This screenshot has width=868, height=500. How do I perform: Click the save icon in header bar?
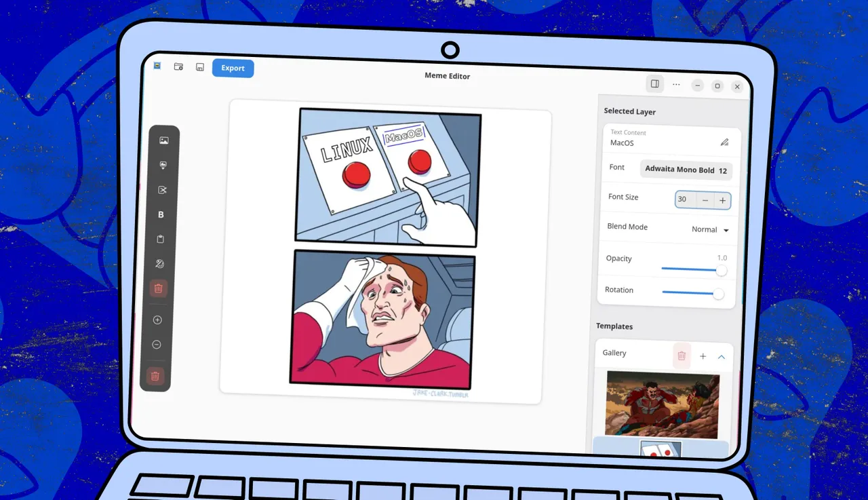[199, 67]
